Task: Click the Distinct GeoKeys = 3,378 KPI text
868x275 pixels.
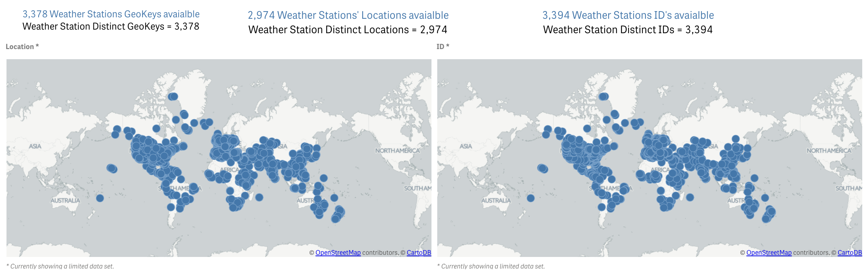Action: click(x=111, y=26)
